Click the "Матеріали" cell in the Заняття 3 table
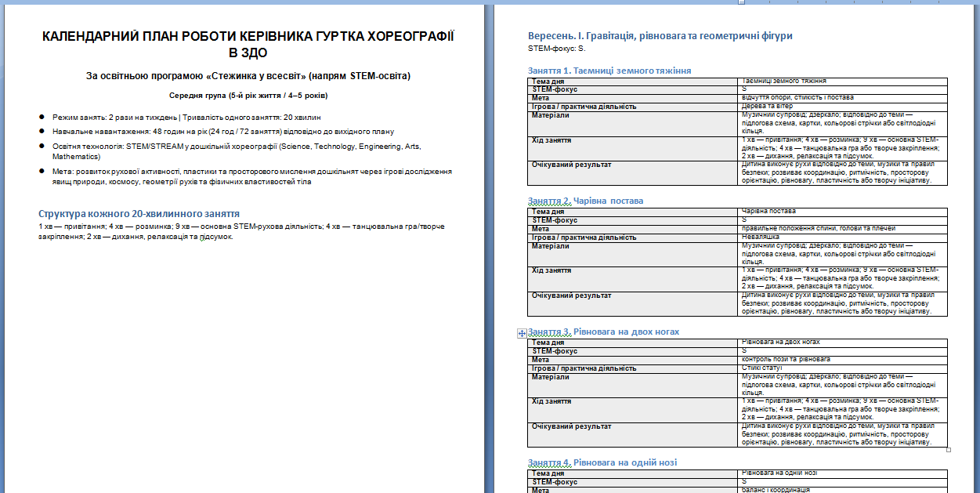The width and height of the screenshot is (980, 493). (634, 385)
